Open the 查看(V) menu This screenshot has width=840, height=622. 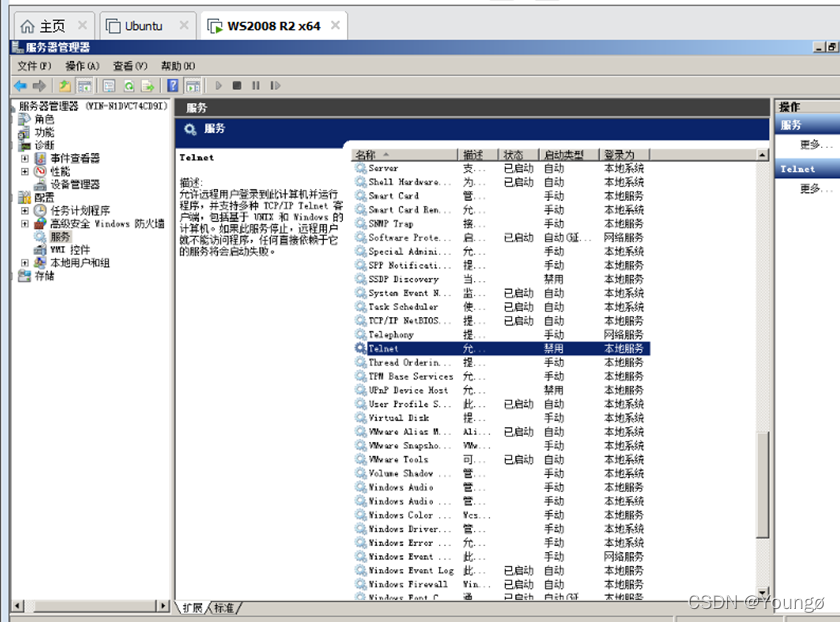click(x=130, y=66)
